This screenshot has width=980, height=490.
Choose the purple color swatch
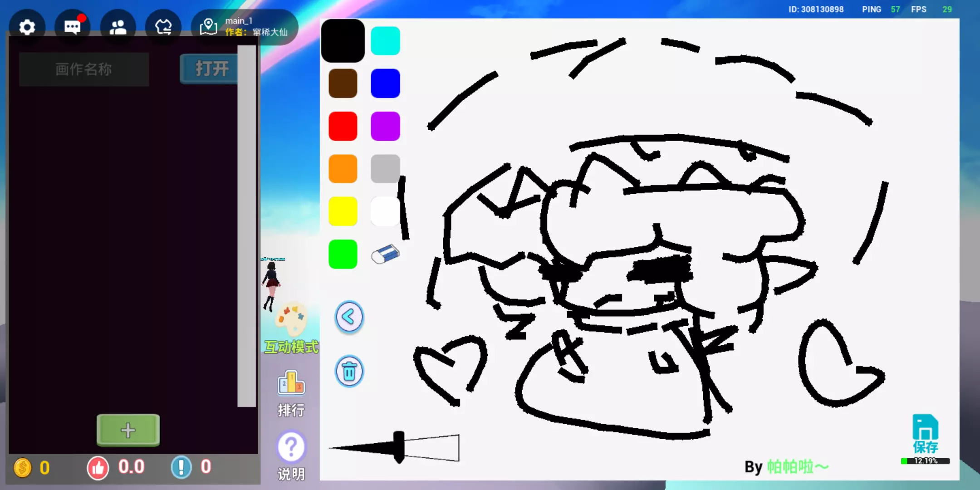click(x=385, y=126)
